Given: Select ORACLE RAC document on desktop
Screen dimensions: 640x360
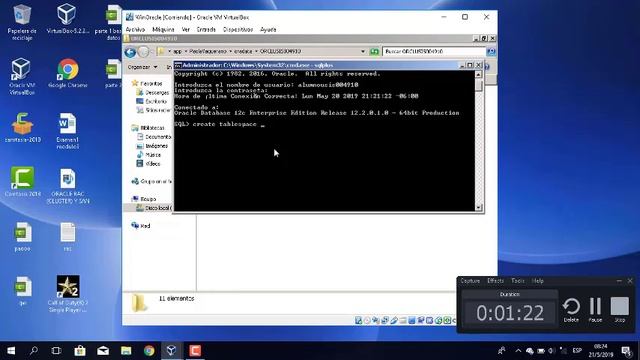Looking at the screenshot, I should pyautogui.click(x=68, y=186).
